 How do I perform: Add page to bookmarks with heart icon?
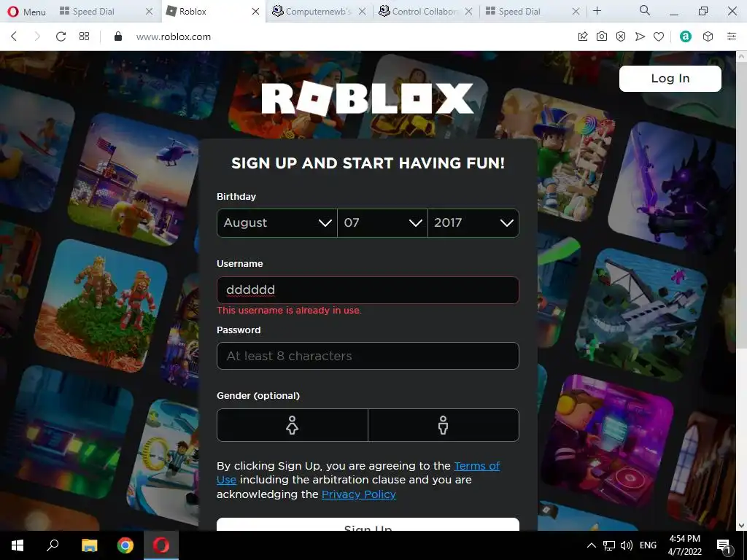(659, 36)
